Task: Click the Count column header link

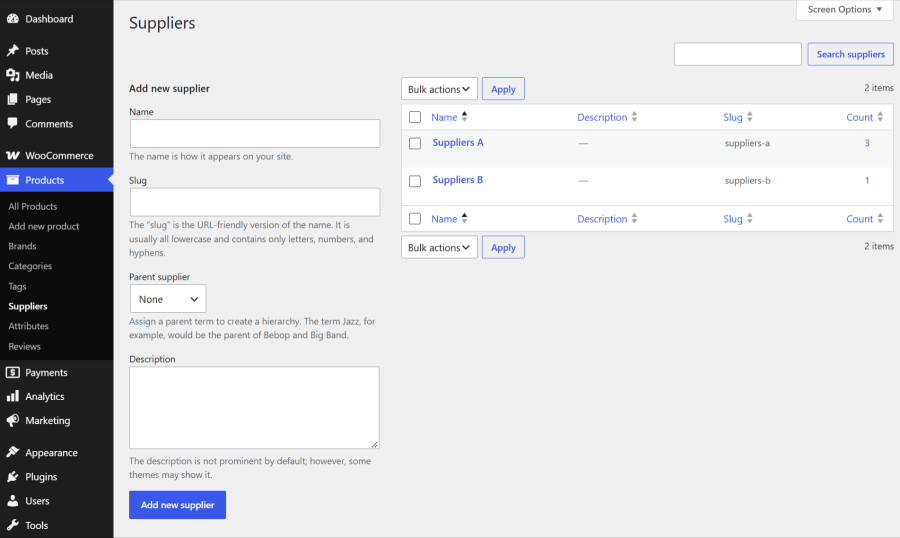Action: pyautogui.click(x=859, y=117)
